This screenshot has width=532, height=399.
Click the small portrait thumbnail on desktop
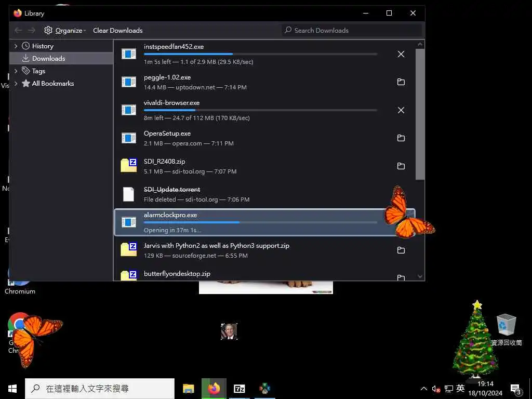tap(229, 331)
